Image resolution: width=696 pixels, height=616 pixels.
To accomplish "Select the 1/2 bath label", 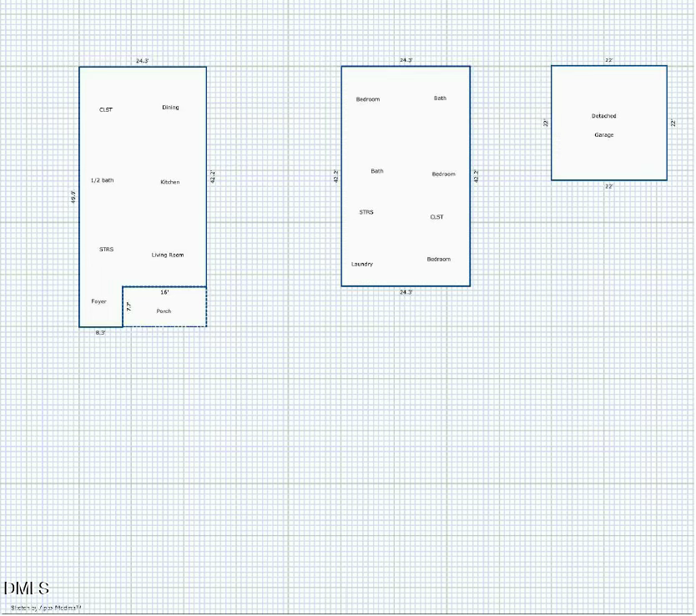I will tap(103, 180).
